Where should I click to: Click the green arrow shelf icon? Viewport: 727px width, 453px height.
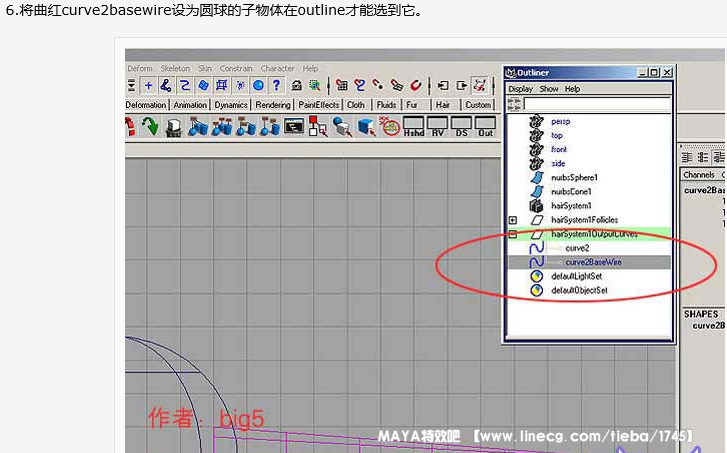[x=150, y=127]
